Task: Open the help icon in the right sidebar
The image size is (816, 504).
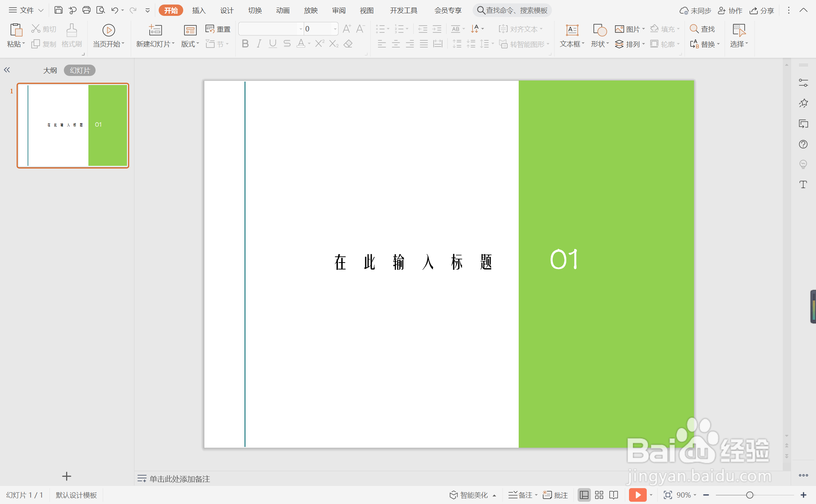Action: click(x=803, y=144)
